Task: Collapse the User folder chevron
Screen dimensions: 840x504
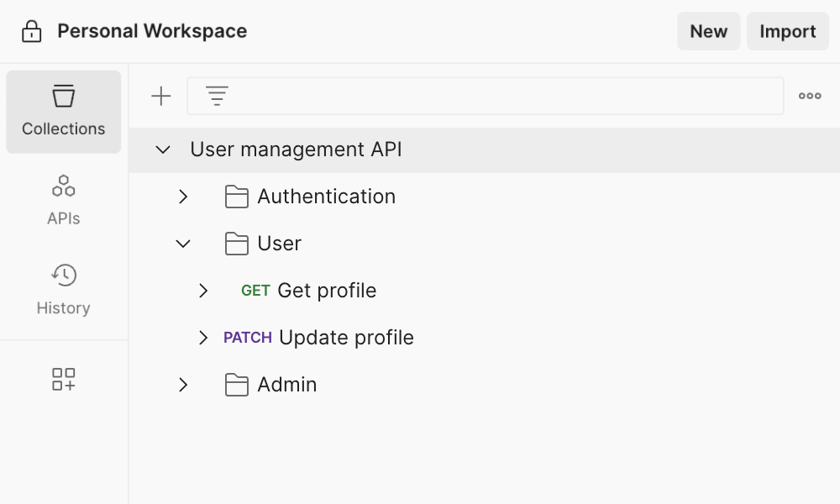Action: (183, 244)
